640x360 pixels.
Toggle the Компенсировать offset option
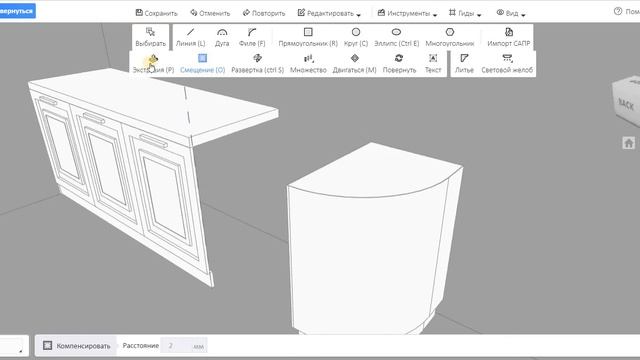pos(77,346)
